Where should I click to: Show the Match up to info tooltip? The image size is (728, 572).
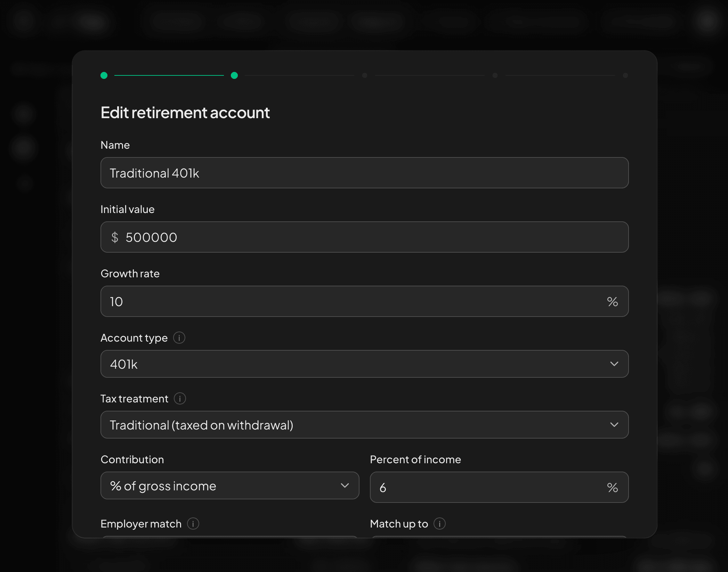click(439, 523)
